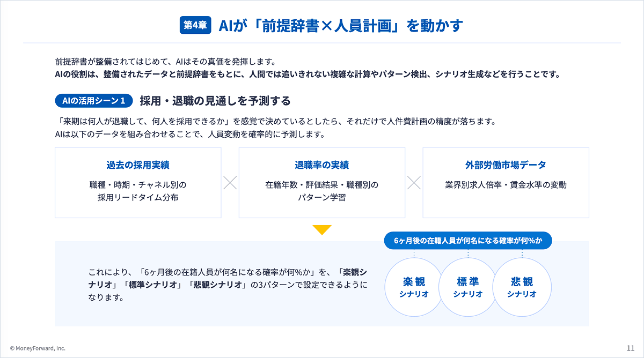This screenshot has height=358, width=644.
Task: Click the slide title AIが「前提辞書×人員計画」を動かす
Action: pyautogui.click(x=341, y=25)
